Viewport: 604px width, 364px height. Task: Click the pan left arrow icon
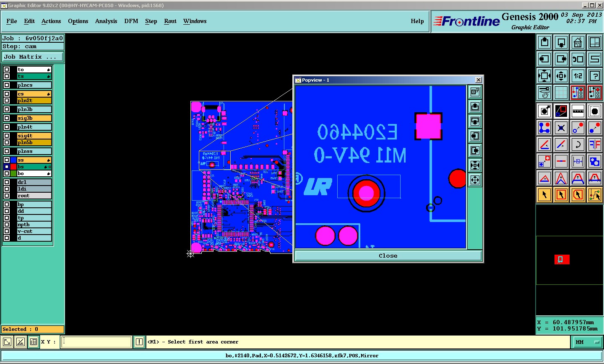(544, 59)
